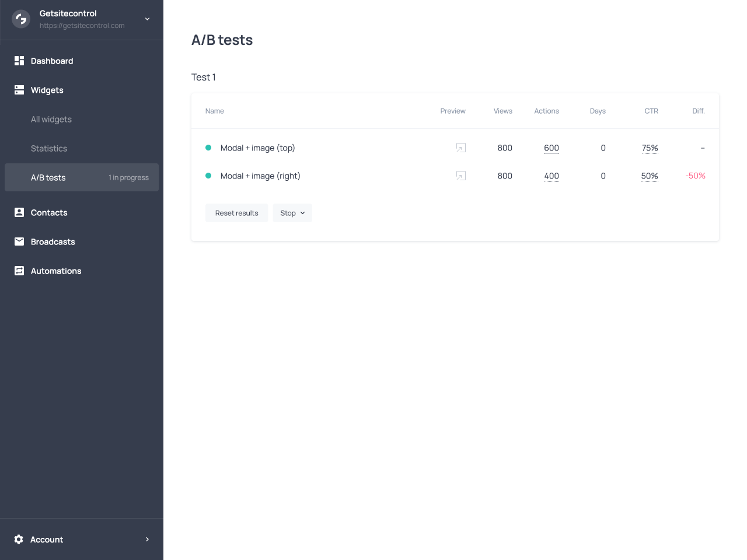747x560 pixels.
Task: Open the Dashboard section via its icon
Action: click(x=19, y=61)
